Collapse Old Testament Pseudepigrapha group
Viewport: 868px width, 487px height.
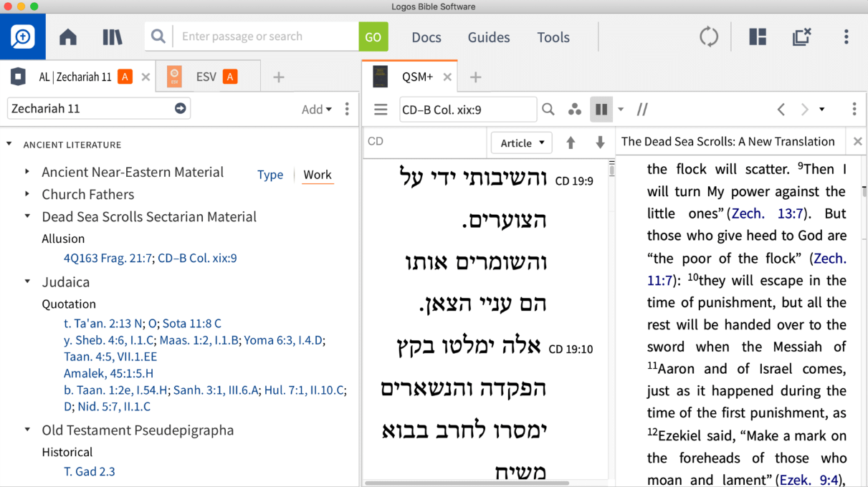[27, 430]
